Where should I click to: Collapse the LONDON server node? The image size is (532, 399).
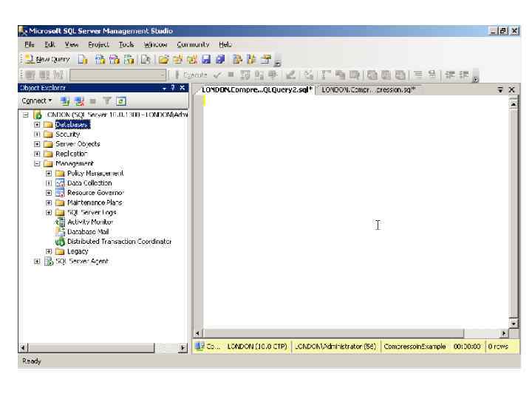point(25,115)
